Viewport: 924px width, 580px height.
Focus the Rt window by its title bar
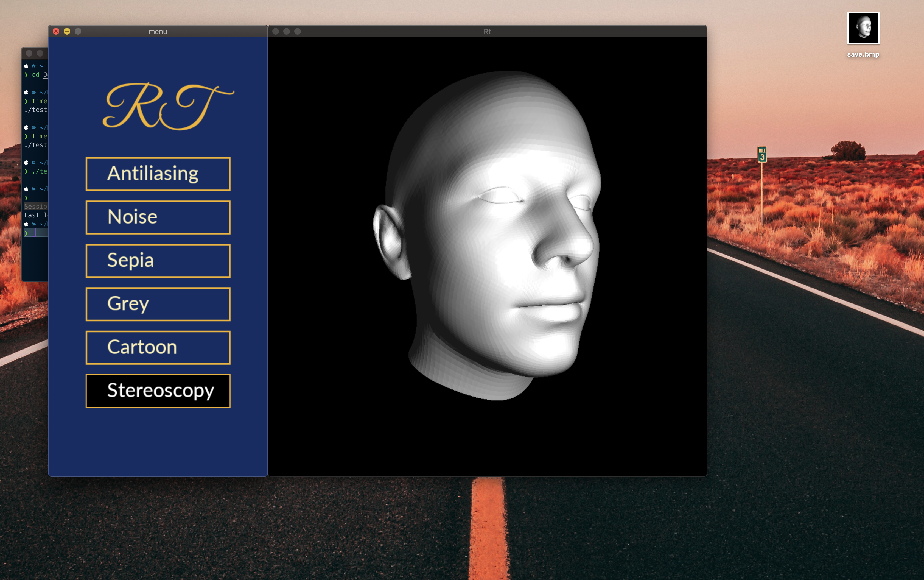coord(487,32)
